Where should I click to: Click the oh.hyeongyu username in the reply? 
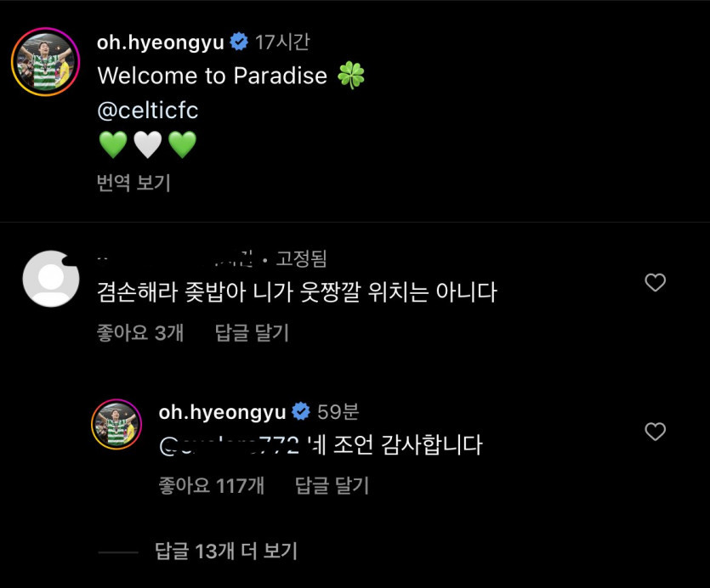pos(223,412)
